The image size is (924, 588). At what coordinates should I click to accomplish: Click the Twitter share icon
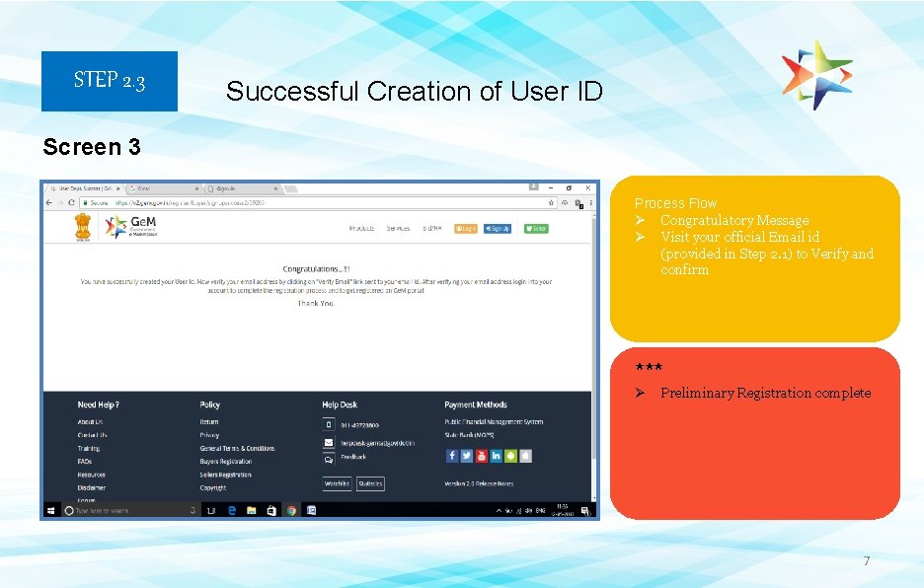[x=466, y=457]
